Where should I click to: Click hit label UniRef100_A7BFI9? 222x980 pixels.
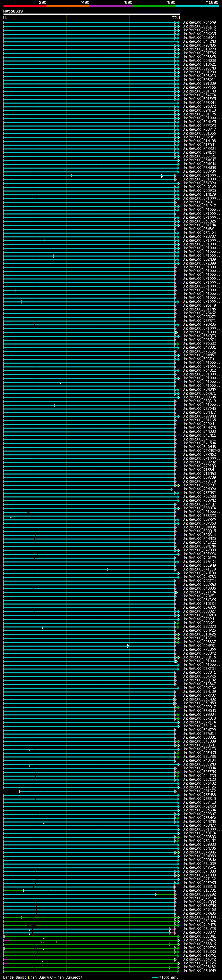pyautogui.click(x=199, y=481)
